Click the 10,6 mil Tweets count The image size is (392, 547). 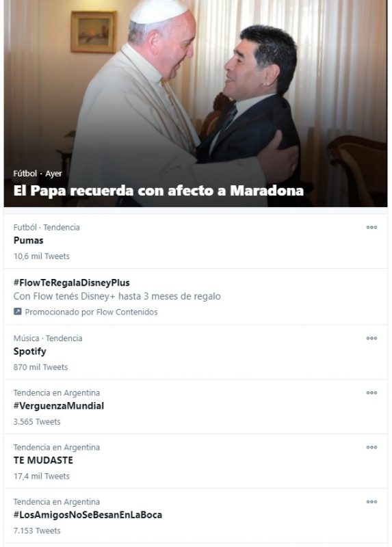coord(42,256)
